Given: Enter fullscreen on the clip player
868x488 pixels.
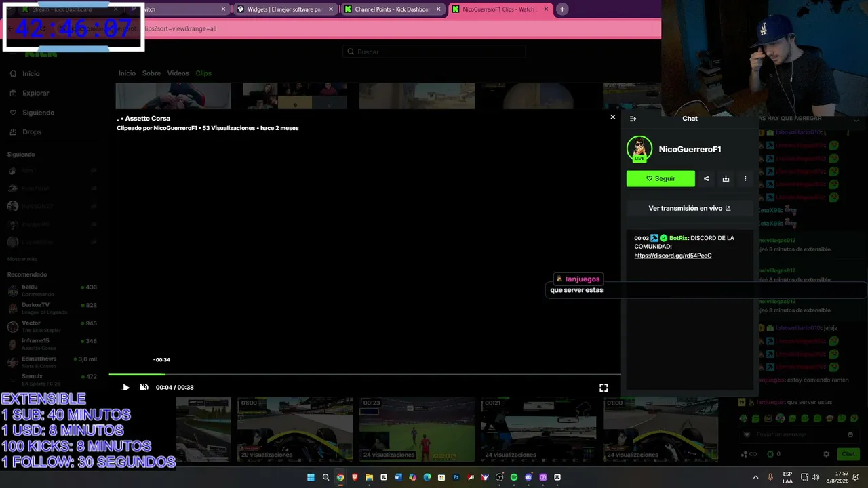Looking at the screenshot, I should point(604,388).
